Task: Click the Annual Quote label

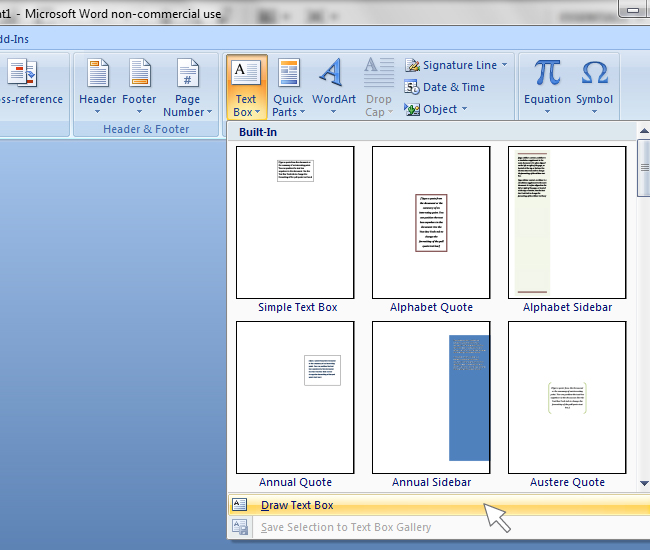Action: (295, 482)
